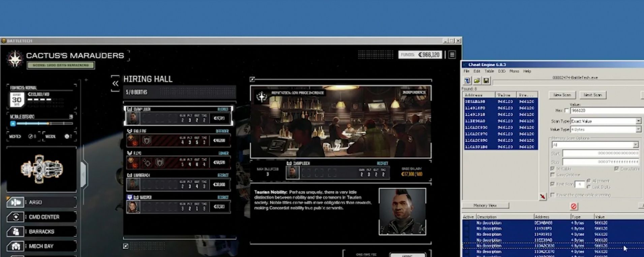
Task: Click the MedTech icon with value 7
Action: pyautogui.click(x=67, y=136)
